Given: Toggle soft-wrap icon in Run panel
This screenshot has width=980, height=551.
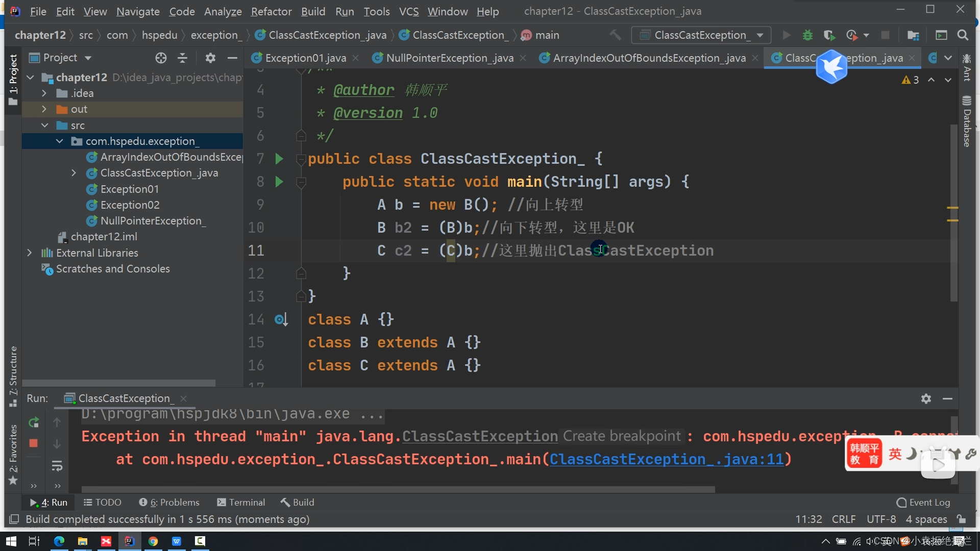Looking at the screenshot, I should tap(57, 465).
